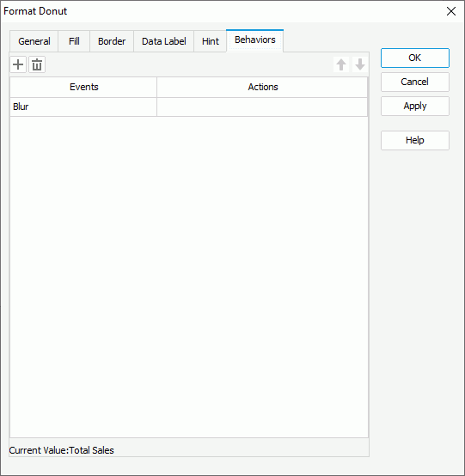Image resolution: width=465 pixels, height=476 pixels.
Task: Apply the current settings
Action: click(x=415, y=106)
